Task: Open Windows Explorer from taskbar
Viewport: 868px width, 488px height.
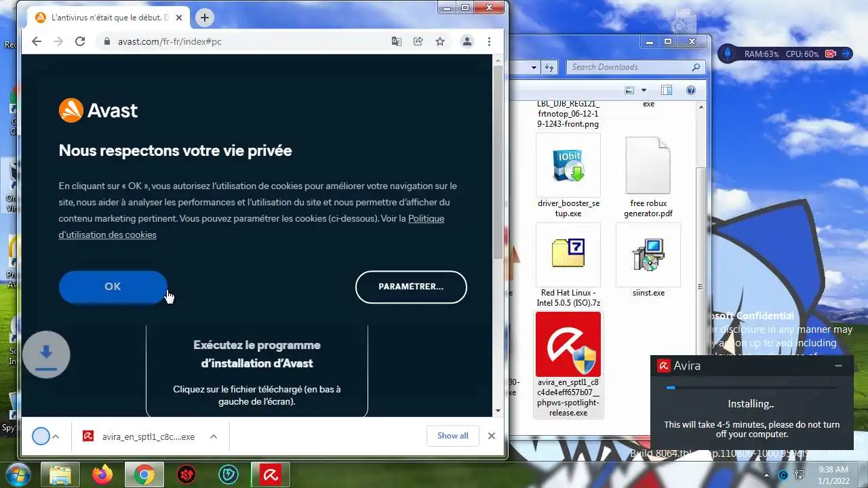Action: (60, 474)
